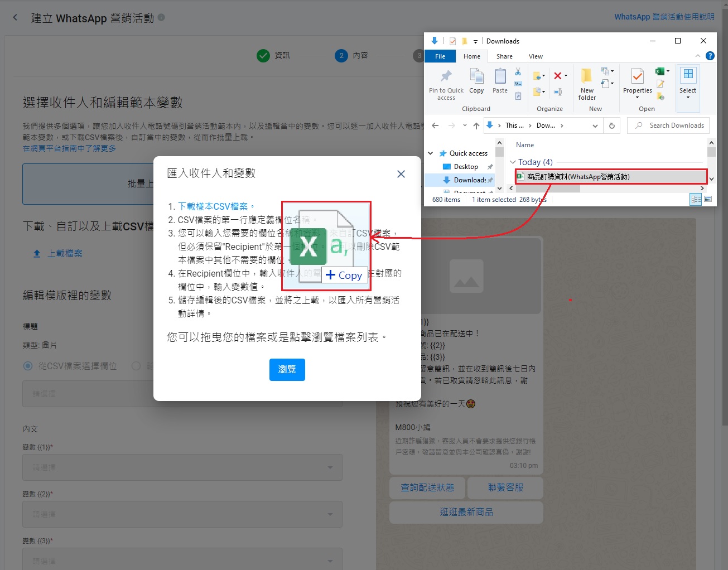Click the 逛逛最新商品 preview button

466,512
